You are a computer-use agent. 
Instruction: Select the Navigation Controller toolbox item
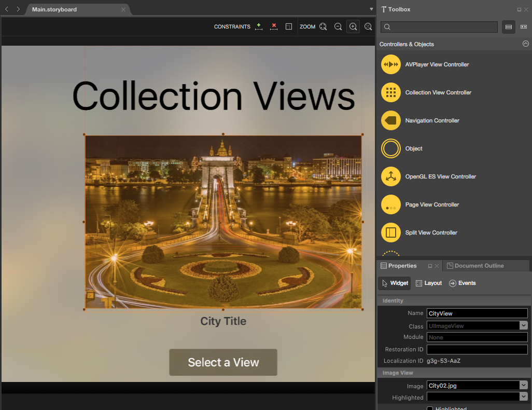point(432,120)
